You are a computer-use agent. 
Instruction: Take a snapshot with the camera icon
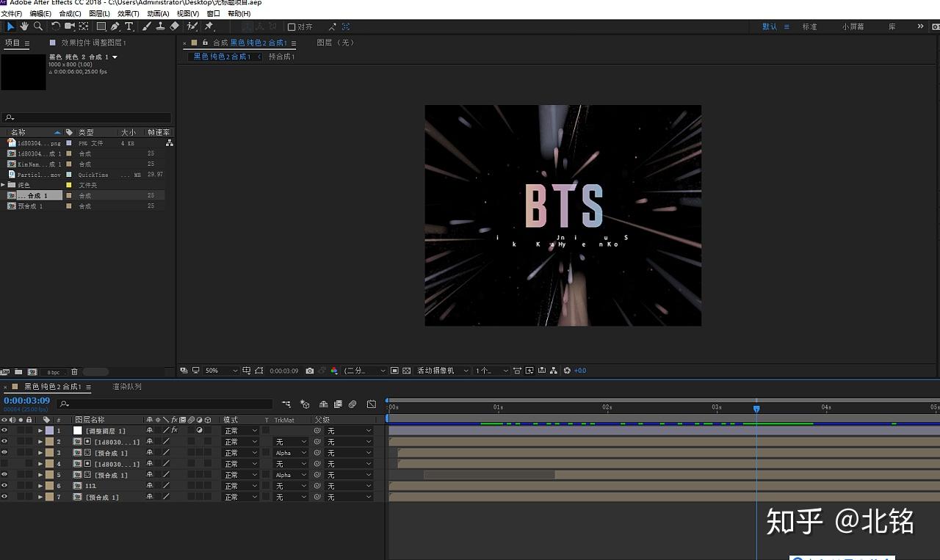click(x=310, y=371)
